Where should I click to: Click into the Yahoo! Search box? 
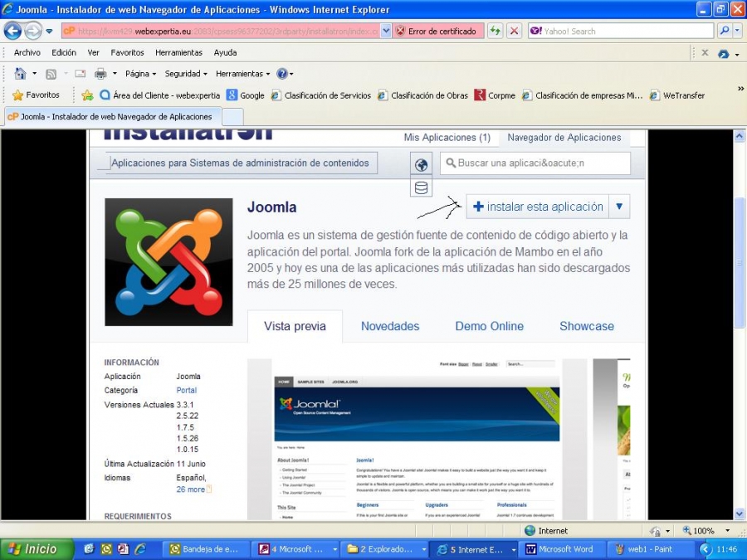pyautogui.click(x=621, y=32)
